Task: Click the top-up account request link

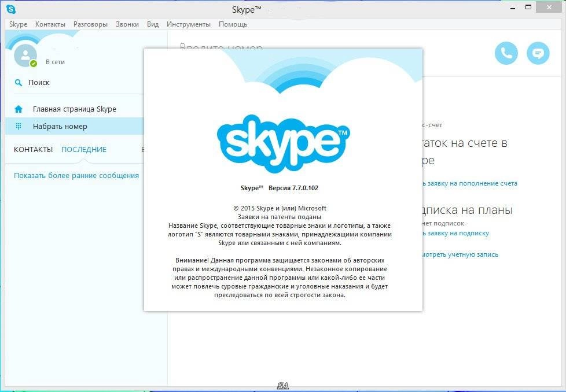Action: [x=470, y=183]
